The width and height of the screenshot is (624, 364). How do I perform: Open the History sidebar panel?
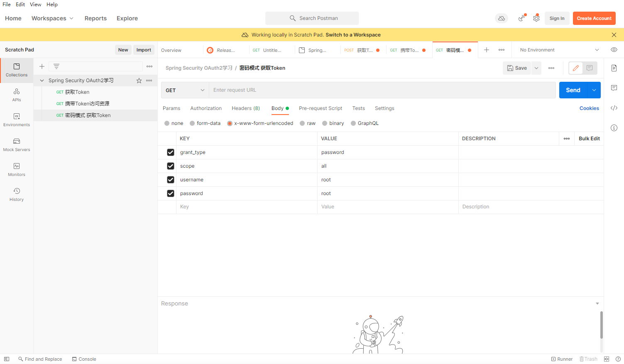[x=17, y=195]
